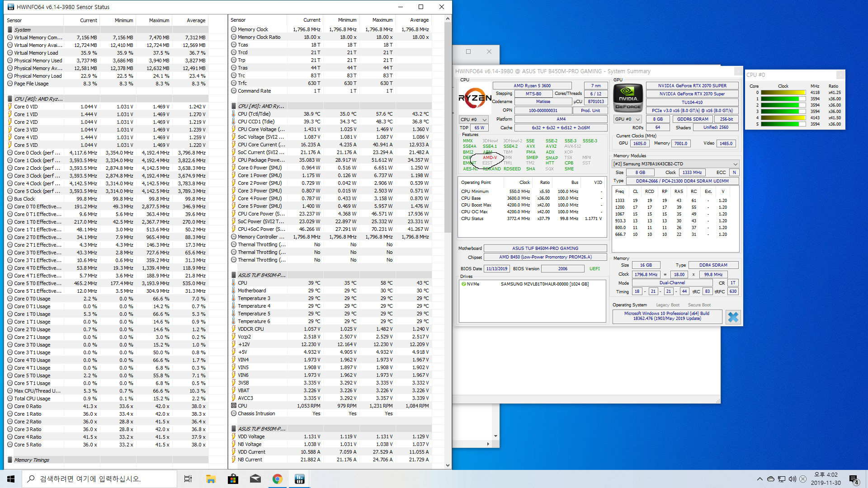Click the lightning icon beside Core 5 VID

point(10,145)
